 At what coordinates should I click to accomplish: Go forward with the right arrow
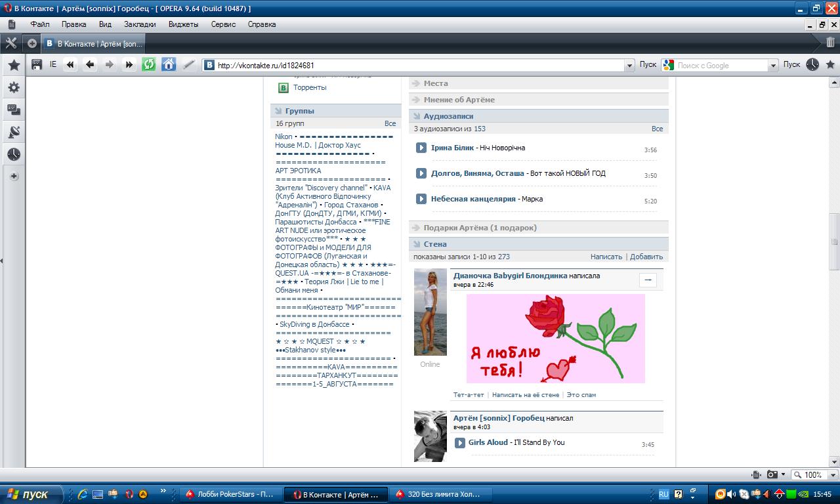[110, 64]
